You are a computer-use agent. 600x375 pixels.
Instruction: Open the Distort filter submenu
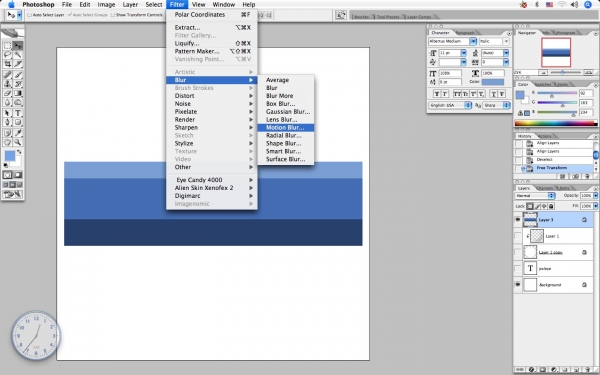coord(212,96)
